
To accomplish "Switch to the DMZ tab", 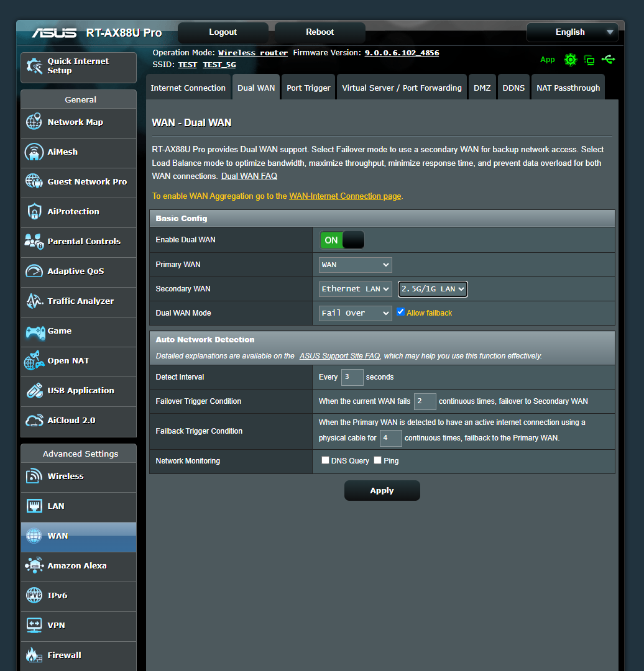I will [482, 88].
